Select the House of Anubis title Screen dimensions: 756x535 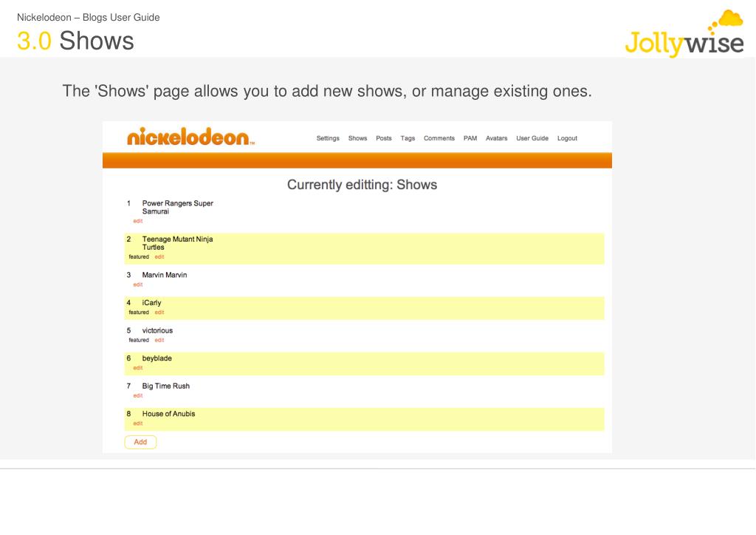[x=168, y=414]
